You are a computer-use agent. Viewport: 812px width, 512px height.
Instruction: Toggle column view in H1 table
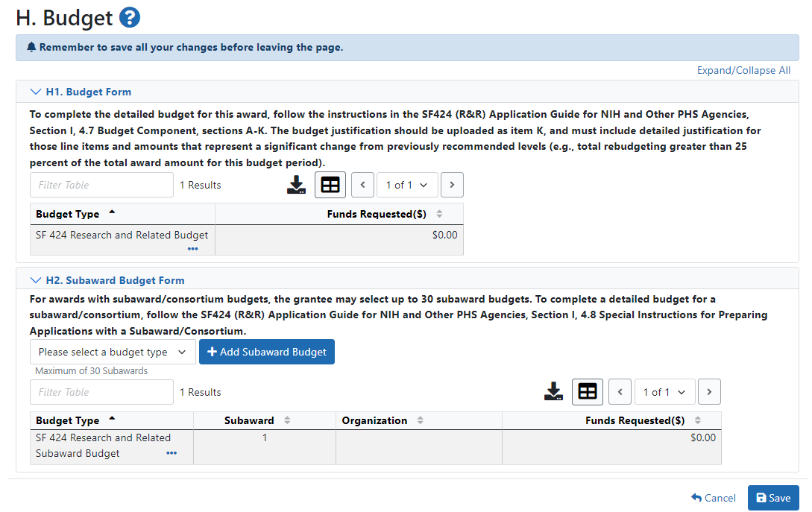(330, 185)
